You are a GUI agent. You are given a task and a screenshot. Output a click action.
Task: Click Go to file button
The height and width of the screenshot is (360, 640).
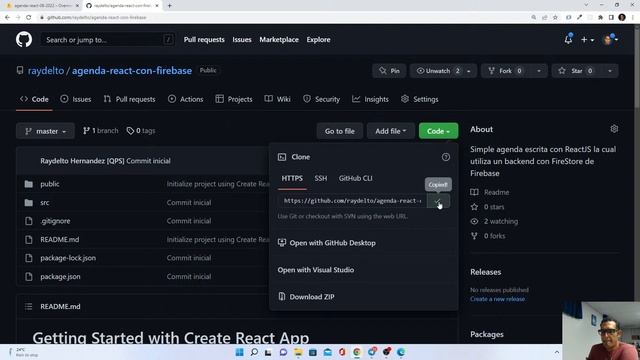click(x=340, y=131)
